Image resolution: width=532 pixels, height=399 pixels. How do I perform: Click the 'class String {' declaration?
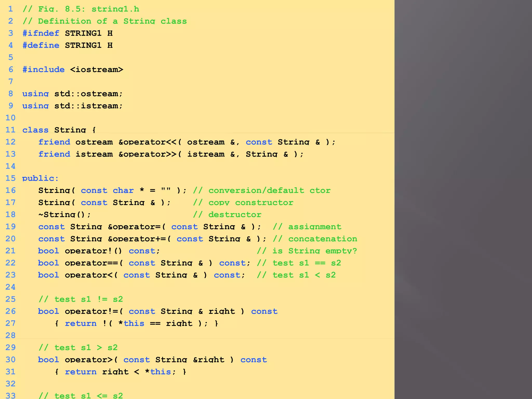click(x=59, y=130)
